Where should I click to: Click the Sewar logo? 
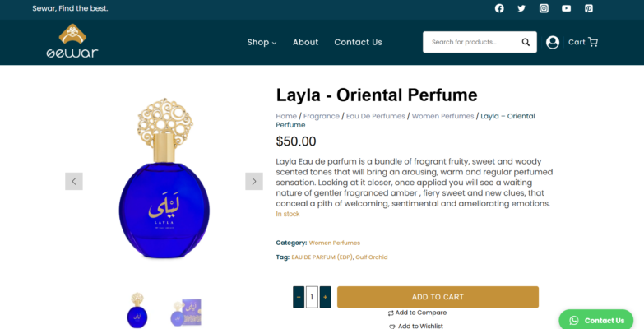click(x=72, y=41)
